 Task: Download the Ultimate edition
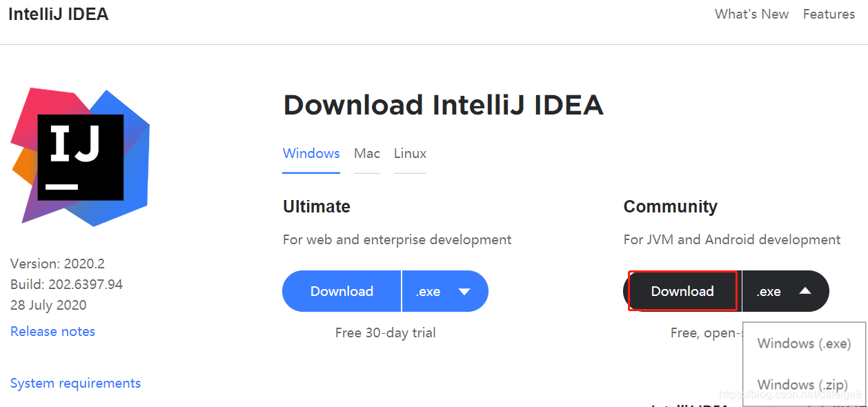[x=341, y=291]
